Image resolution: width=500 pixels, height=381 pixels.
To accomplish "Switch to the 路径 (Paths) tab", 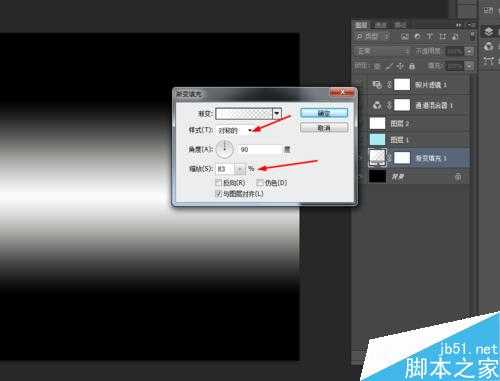I will click(400, 25).
